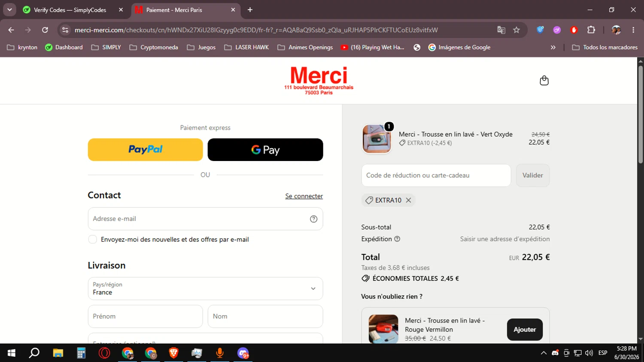This screenshot has height=362, width=644.
Task: Reload the checkout page
Action: [45, 30]
